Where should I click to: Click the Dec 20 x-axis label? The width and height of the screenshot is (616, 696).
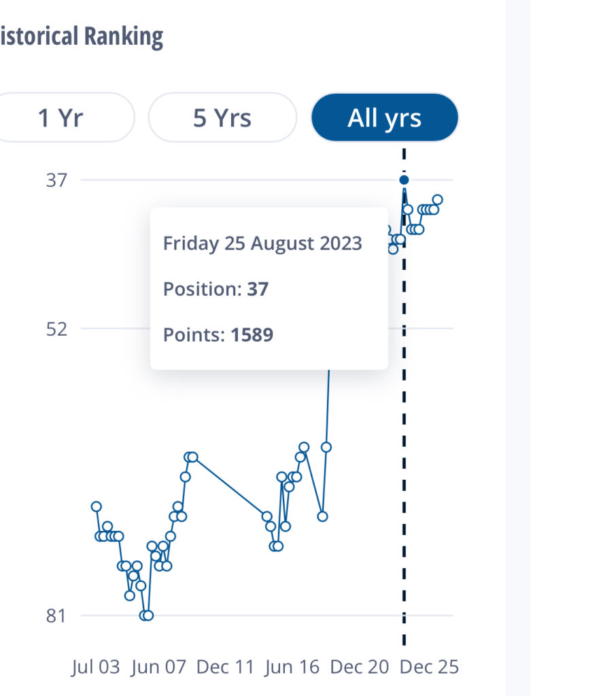coord(360,667)
